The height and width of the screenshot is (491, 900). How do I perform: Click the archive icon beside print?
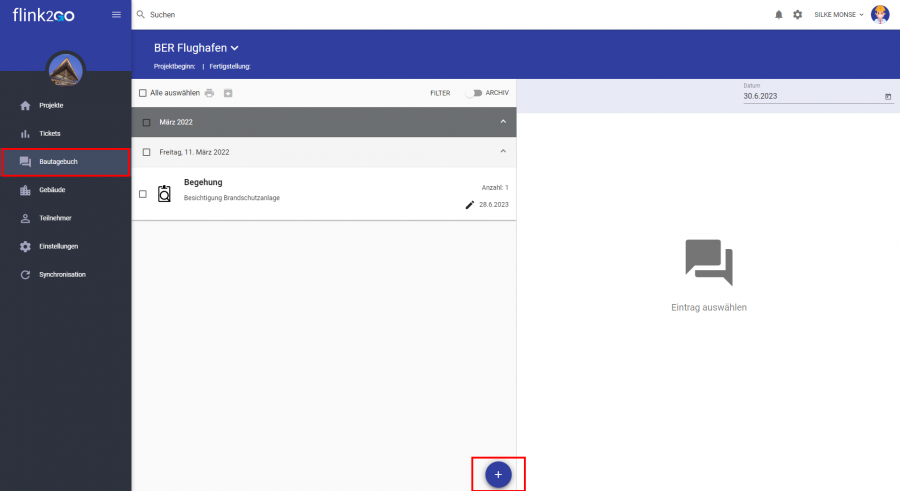[228, 93]
